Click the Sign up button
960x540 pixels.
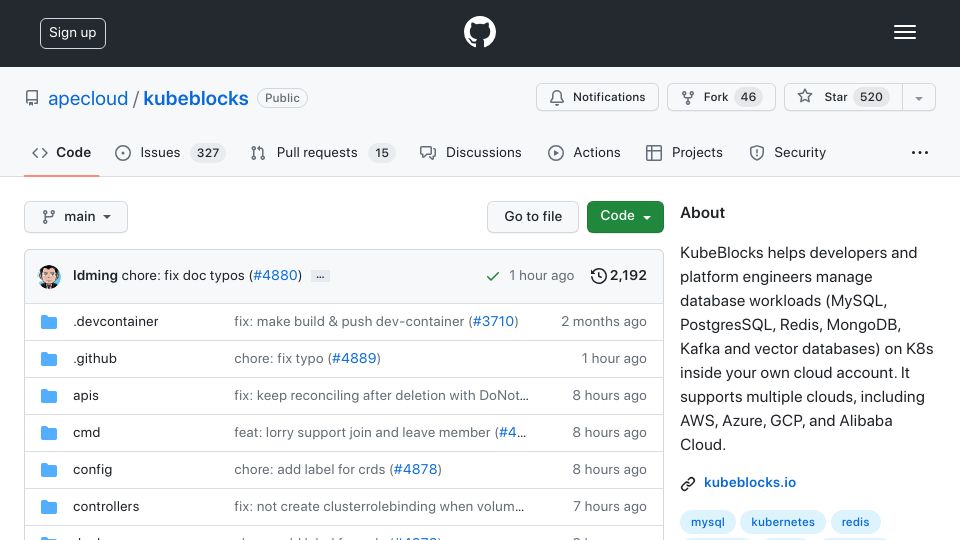coord(73,33)
